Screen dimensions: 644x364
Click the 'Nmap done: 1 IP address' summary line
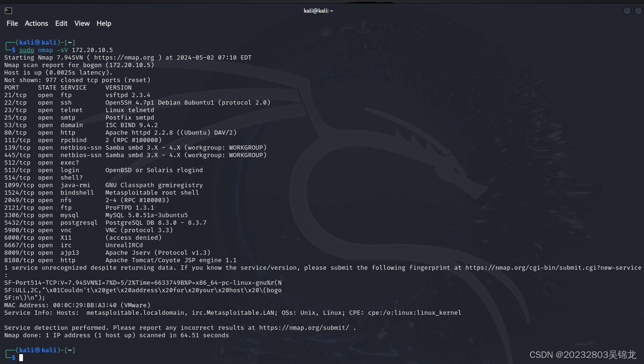(117, 335)
